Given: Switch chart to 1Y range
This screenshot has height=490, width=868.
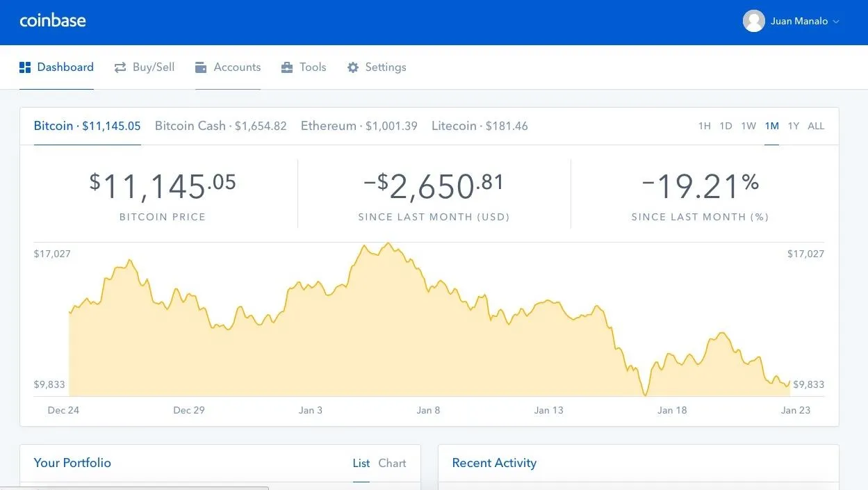Looking at the screenshot, I should pos(794,126).
